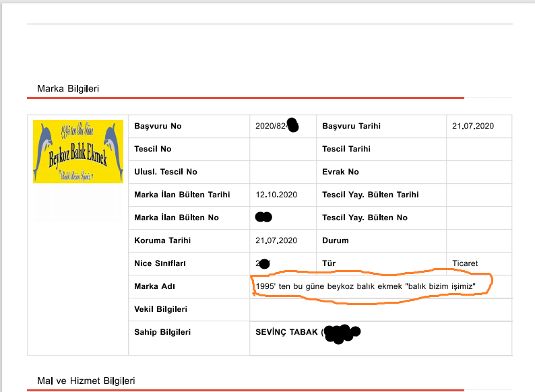Click the Başvuru Tarihi date value 21.07.2020
Image resolution: width=535 pixels, height=392 pixels.
473,126
